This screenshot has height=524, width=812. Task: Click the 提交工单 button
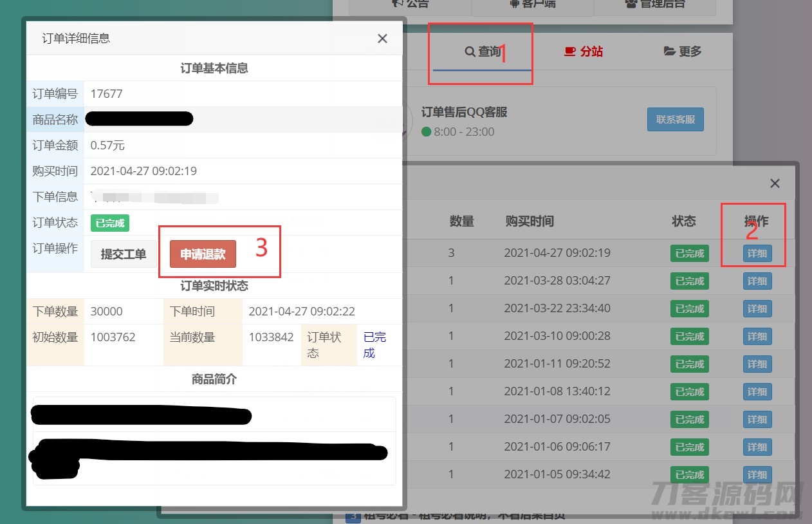tap(123, 254)
